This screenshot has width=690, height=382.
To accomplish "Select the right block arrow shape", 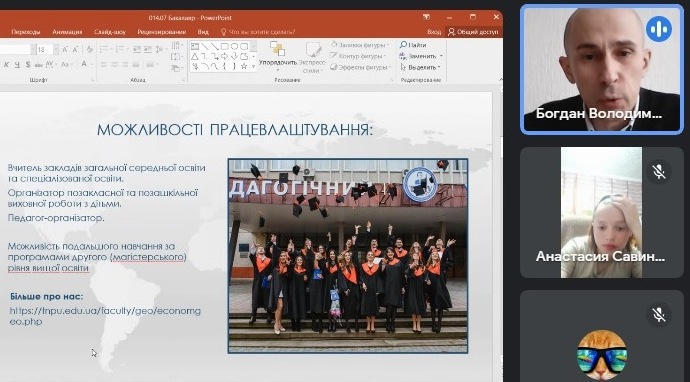I will point(224,56).
